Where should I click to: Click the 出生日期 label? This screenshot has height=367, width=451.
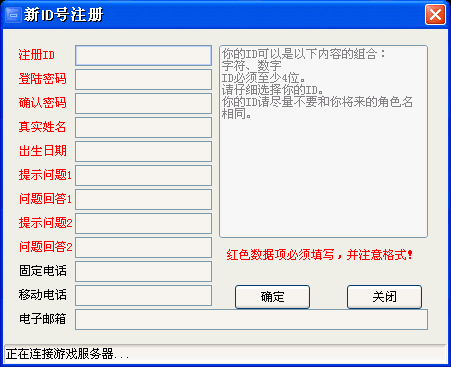pyautogui.click(x=42, y=151)
